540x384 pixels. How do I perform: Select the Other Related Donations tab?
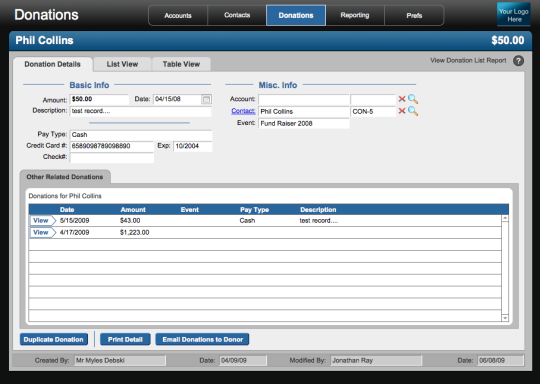(x=65, y=177)
